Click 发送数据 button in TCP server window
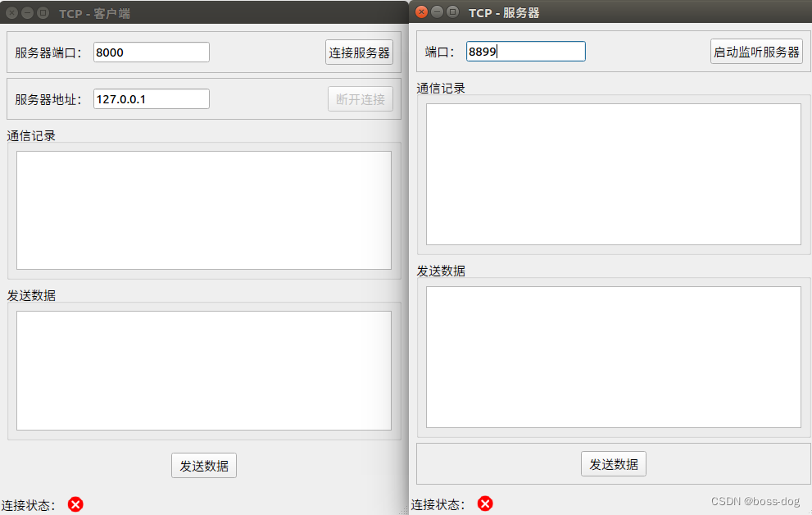This screenshot has width=812, height=515. coord(613,463)
